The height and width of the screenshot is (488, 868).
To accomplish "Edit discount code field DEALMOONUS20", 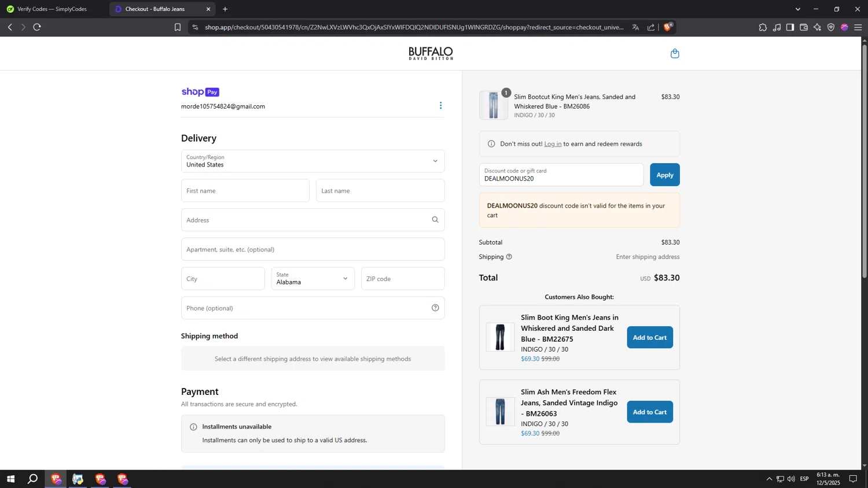I will point(561,175).
